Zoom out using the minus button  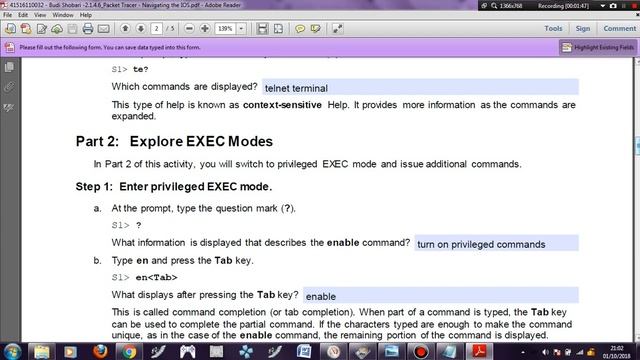point(189,28)
